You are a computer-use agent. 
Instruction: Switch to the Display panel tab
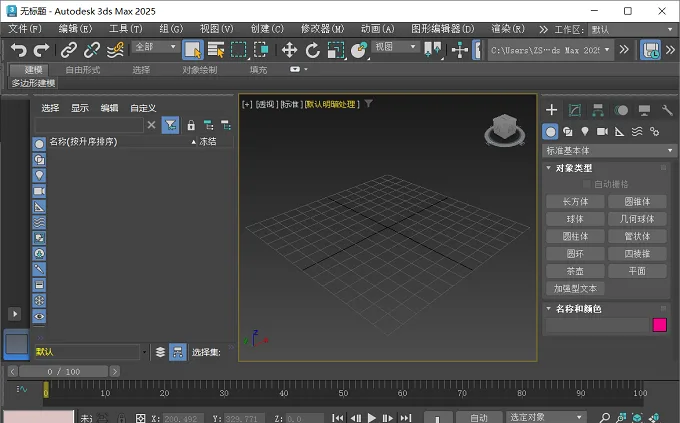coord(644,110)
